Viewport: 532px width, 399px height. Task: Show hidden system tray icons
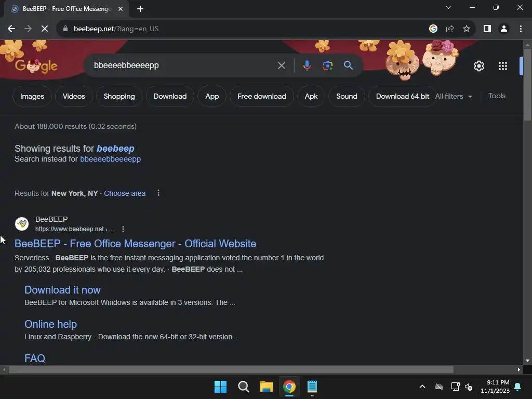pyautogui.click(x=422, y=387)
